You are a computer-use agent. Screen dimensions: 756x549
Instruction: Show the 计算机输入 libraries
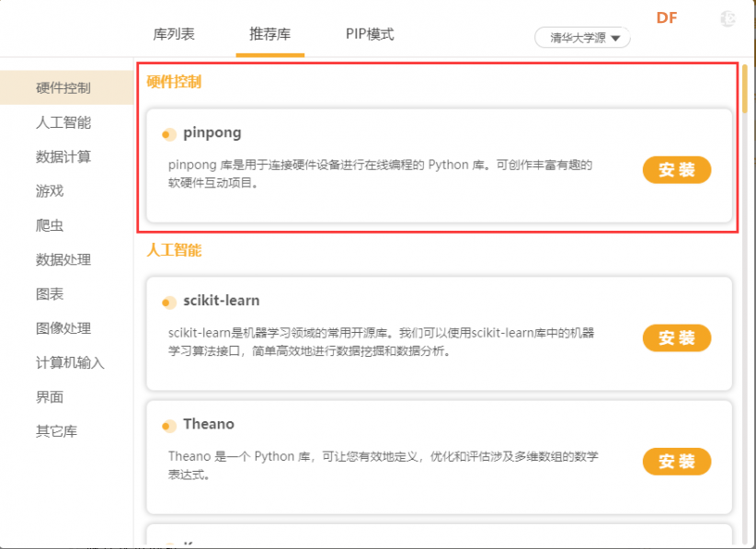pos(70,362)
